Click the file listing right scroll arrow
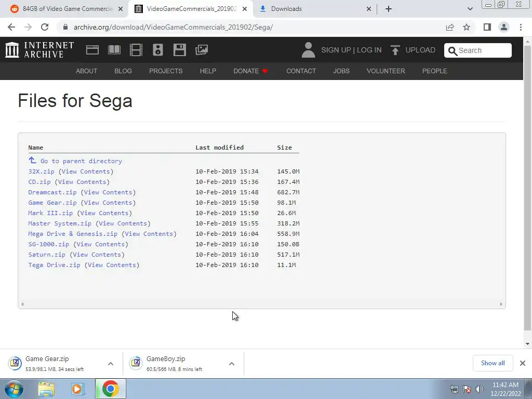The height and width of the screenshot is (399, 532). pos(501,304)
